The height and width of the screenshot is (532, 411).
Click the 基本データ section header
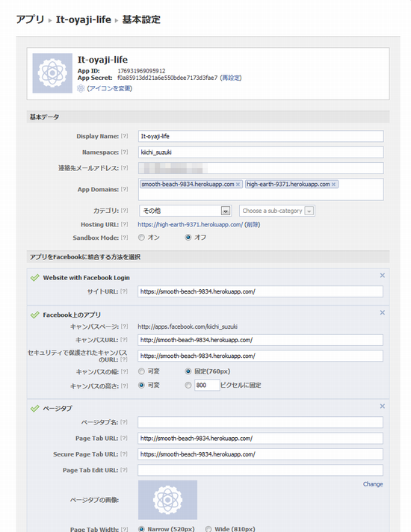208,117
